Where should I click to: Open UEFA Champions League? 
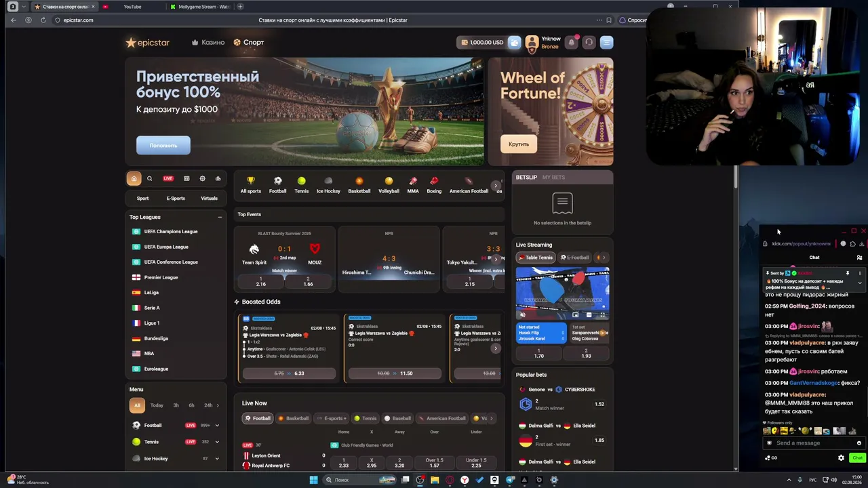171,232
